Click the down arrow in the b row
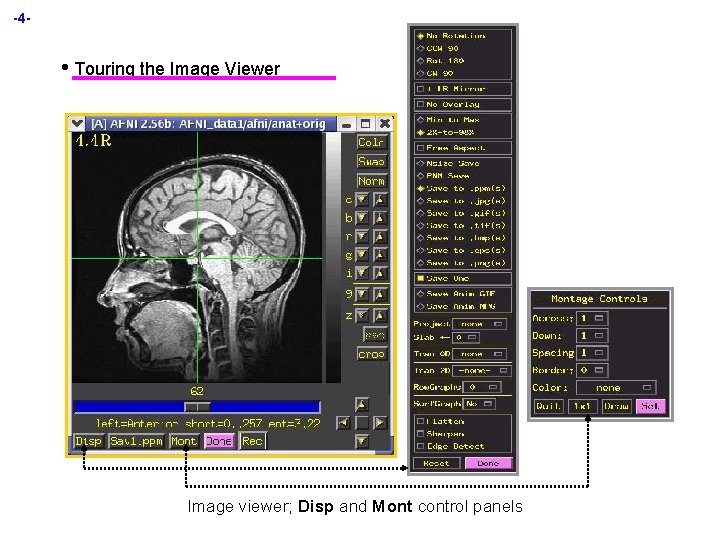The height and width of the screenshot is (540, 720). pos(362,218)
